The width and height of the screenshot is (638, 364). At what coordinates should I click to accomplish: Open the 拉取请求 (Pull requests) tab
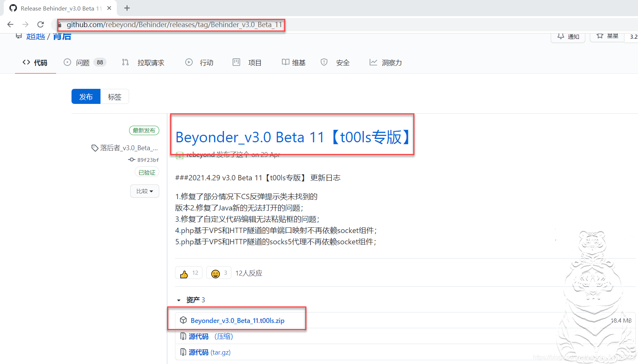[x=143, y=62]
